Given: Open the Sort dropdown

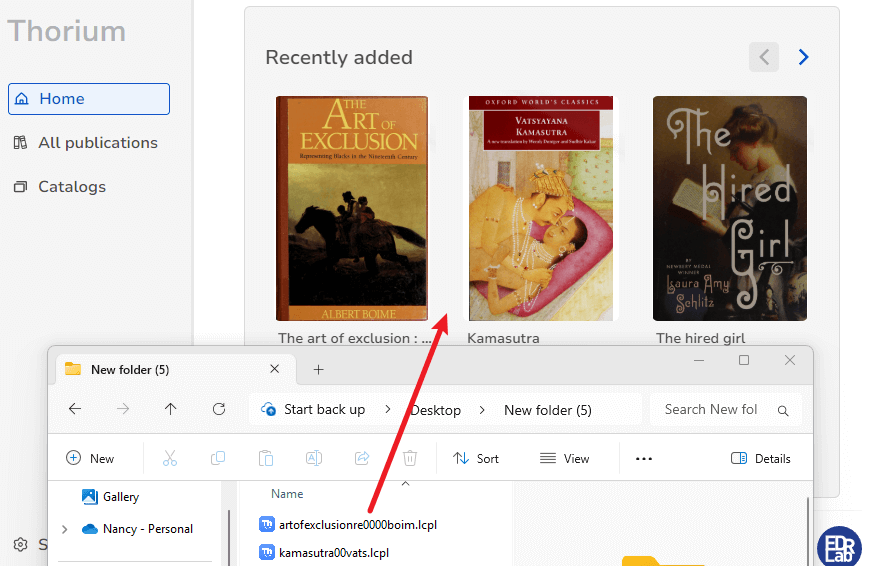Looking at the screenshot, I should click(476, 458).
